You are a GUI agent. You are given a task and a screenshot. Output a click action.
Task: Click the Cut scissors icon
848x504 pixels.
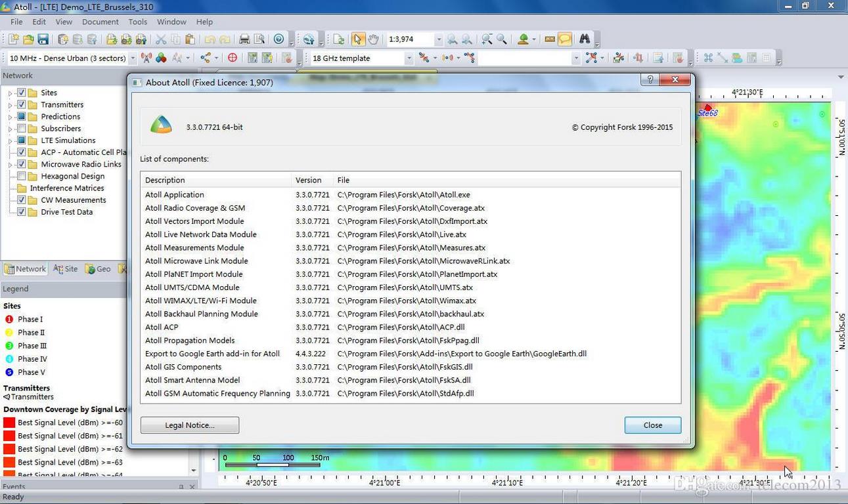click(x=160, y=39)
